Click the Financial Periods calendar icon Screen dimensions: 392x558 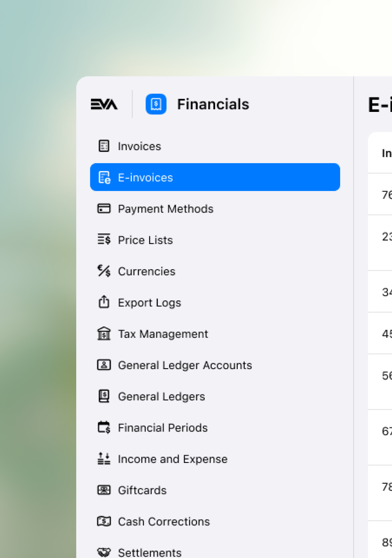(104, 427)
